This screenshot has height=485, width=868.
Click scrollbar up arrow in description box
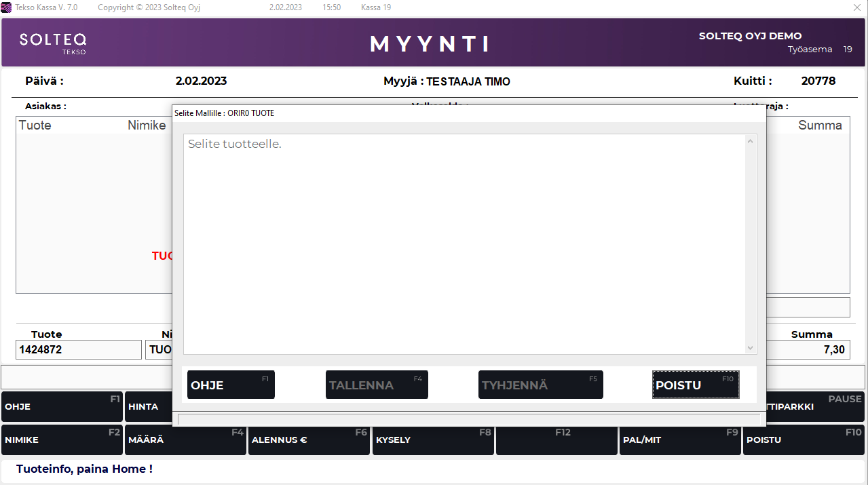pyautogui.click(x=750, y=141)
